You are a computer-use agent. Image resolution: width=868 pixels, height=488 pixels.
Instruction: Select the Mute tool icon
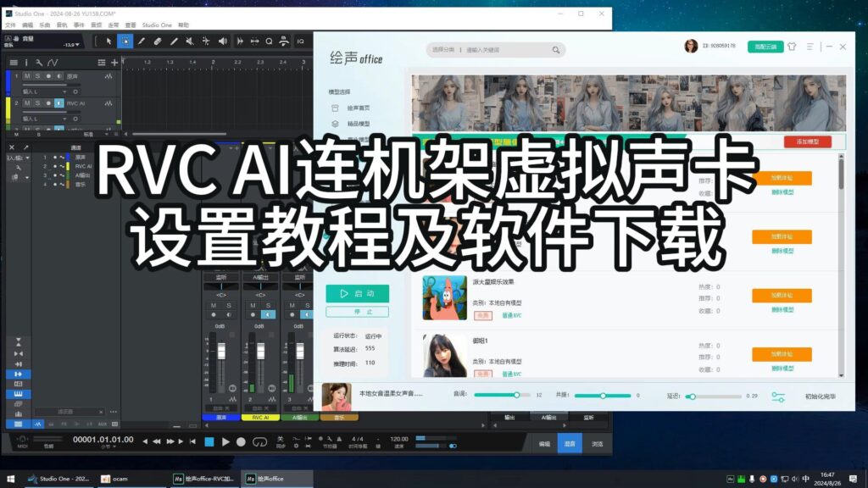(x=189, y=42)
